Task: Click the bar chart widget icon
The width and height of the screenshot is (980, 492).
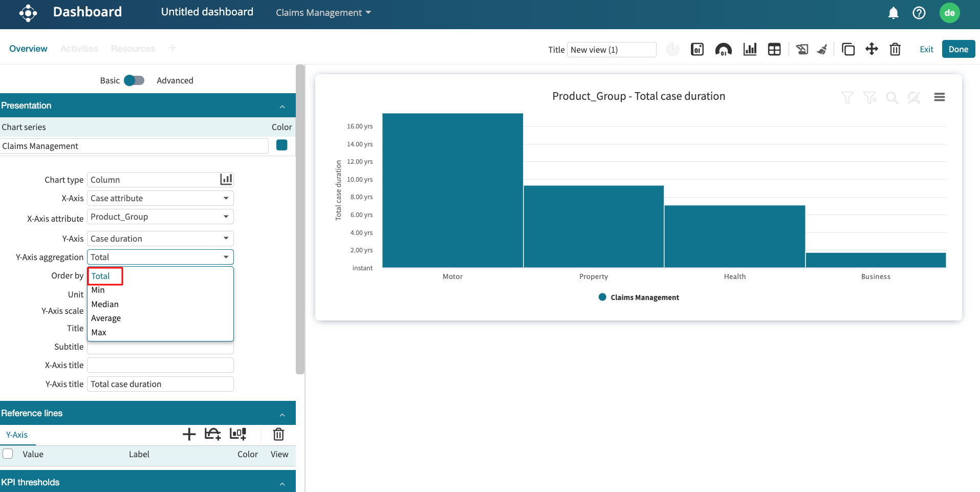Action: tap(750, 49)
